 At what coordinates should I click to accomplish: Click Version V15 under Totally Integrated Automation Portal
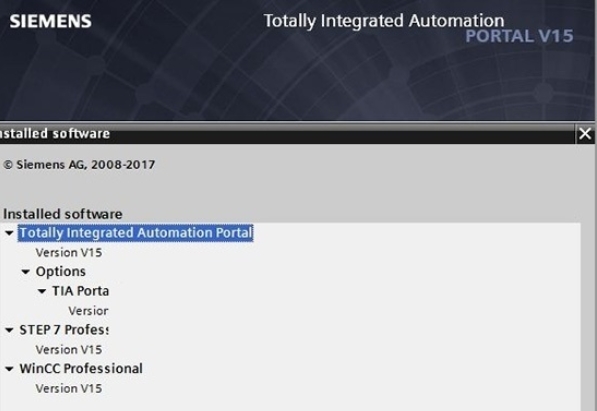(69, 253)
